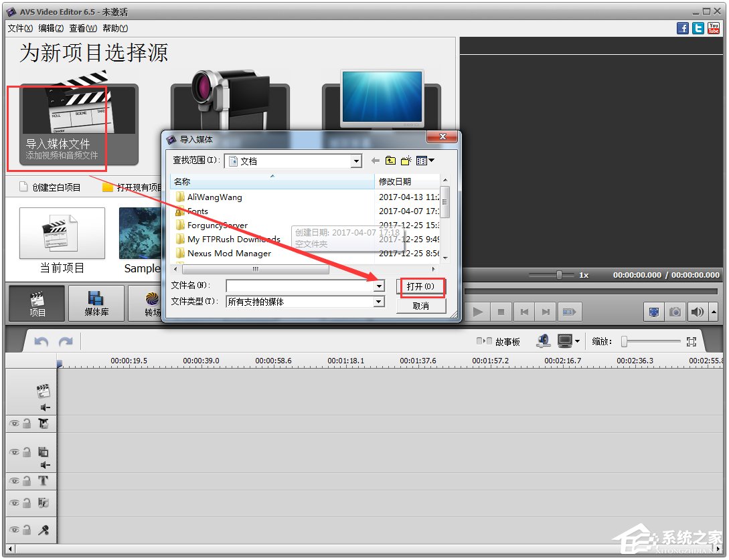Toggle visibility of effects track
This screenshot has width=729, height=560.
click(15, 424)
